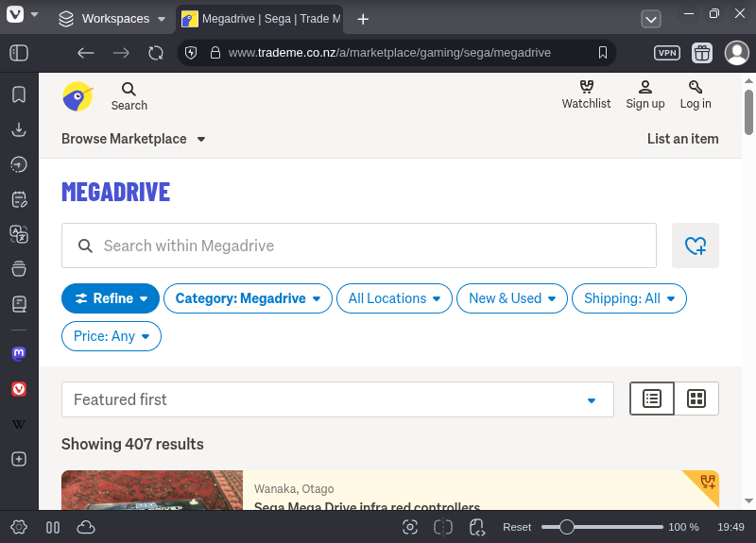The image size is (756, 543).
Task: Open the Downloads panel in sidebar
Action: point(18,129)
